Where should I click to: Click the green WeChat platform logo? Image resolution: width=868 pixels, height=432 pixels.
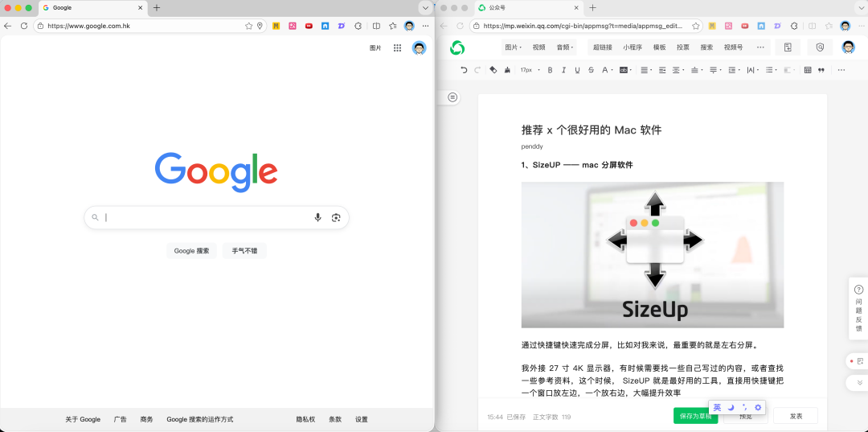coord(457,48)
